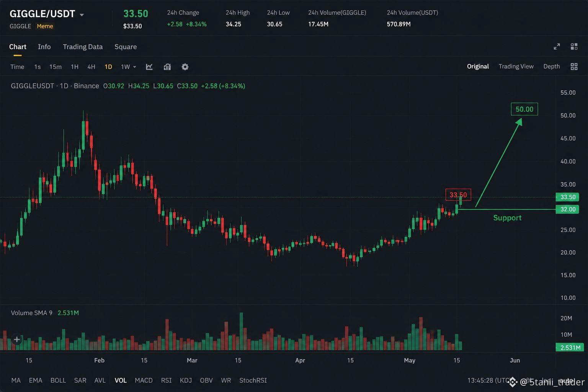Click the 24h Volume(GIGGLE) value 17.45M
The height and width of the screenshot is (392, 588).
tap(318, 24)
